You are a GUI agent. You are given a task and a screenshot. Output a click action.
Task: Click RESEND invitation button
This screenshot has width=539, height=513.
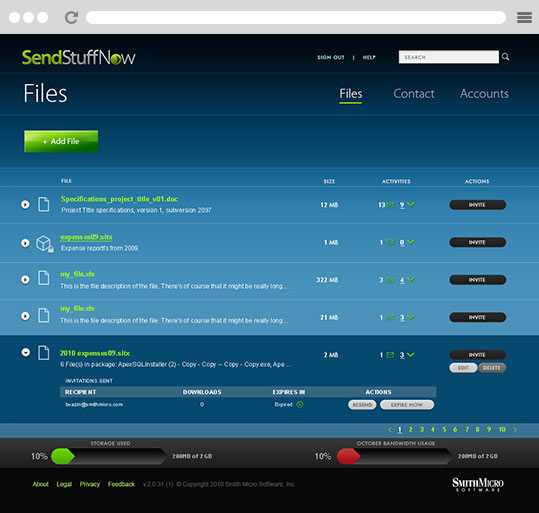(362, 405)
